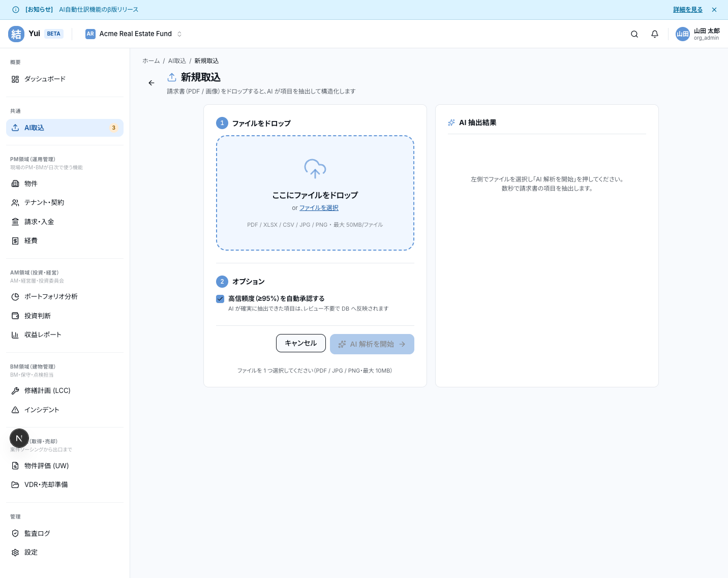Open 物件 in the sidebar
This screenshot has width=728, height=578.
click(x=65, y=184)
